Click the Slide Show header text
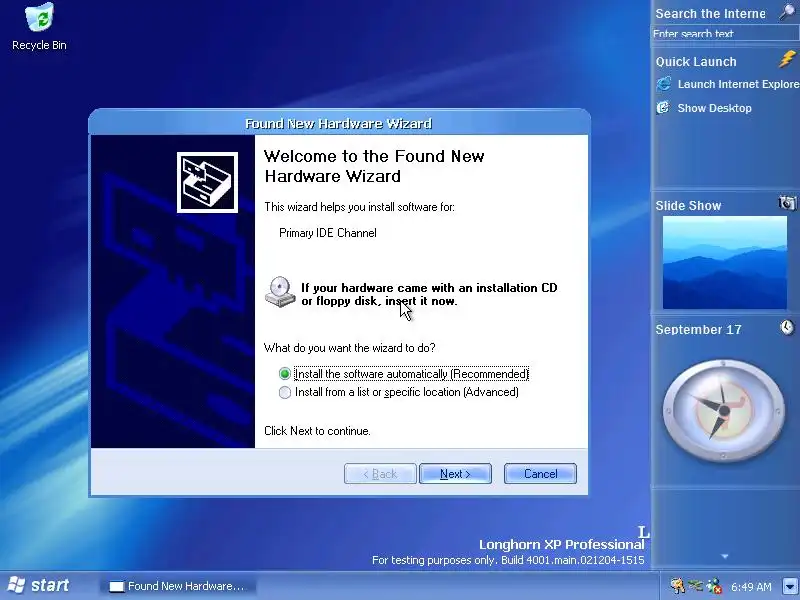This screenshot has width=800, height=600. point(688,206)
